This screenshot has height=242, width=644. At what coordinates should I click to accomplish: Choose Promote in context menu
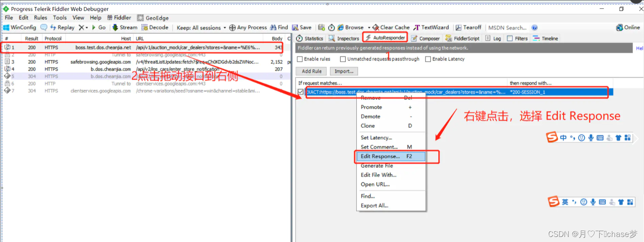pyautogui.click(x=390, y=107)
